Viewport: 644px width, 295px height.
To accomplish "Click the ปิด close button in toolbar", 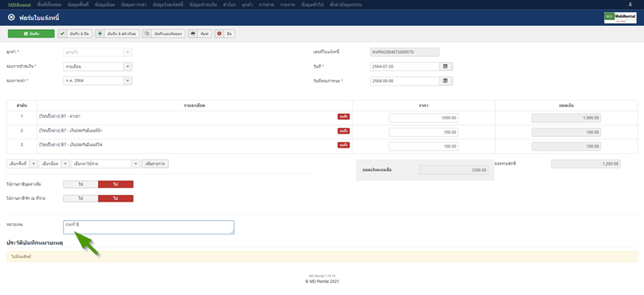I will pyautogui.click(x=225, y=34).
